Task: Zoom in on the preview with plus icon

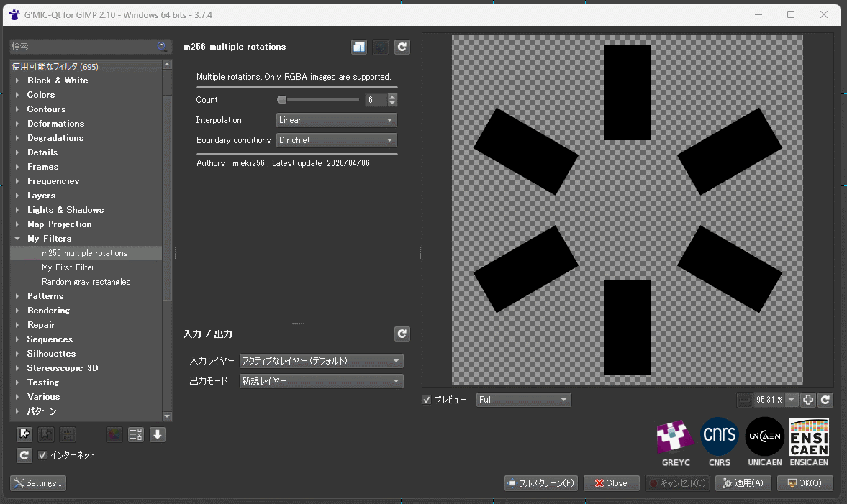Action: 808,400
